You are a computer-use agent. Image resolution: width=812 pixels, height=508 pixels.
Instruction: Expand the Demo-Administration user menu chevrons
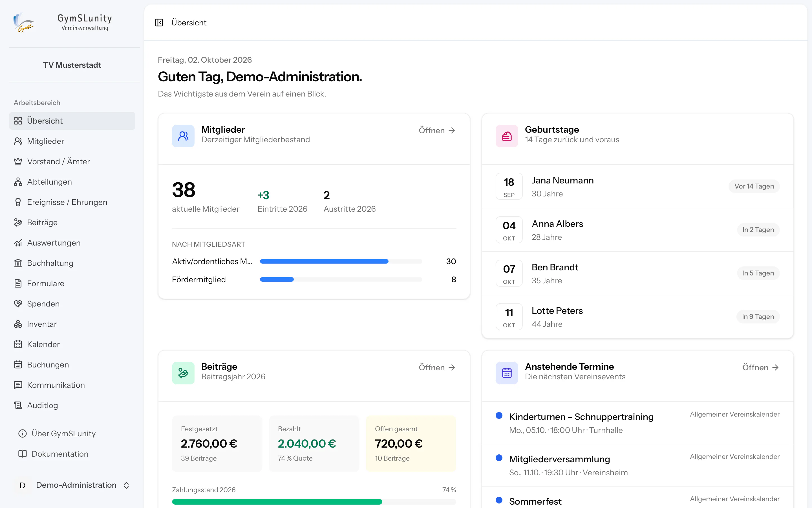126,485
